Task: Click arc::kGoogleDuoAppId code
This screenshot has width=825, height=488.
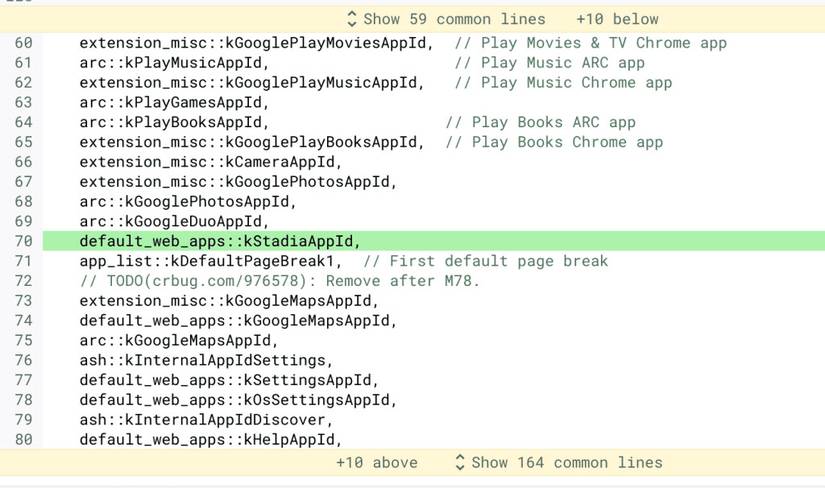Action: click(174, 221)
